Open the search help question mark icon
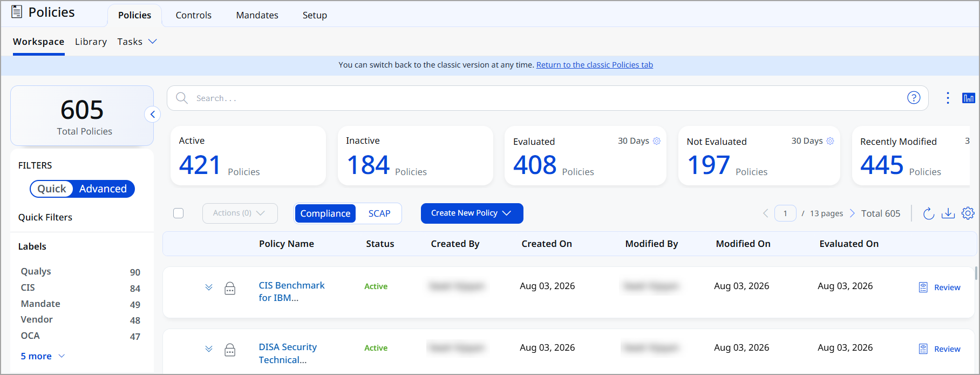Image resolution: width=980 pixels, height=375 pixels. coord(914,97)
